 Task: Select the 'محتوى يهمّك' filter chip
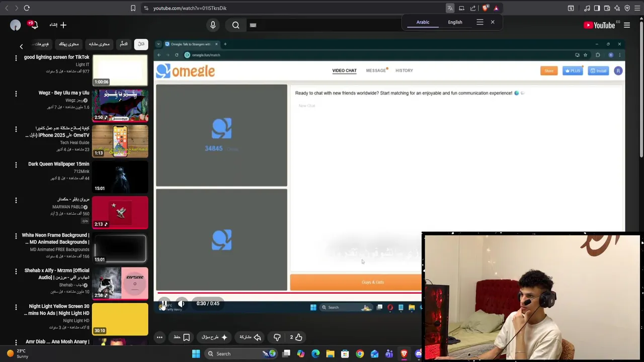[x=69, y=44]
